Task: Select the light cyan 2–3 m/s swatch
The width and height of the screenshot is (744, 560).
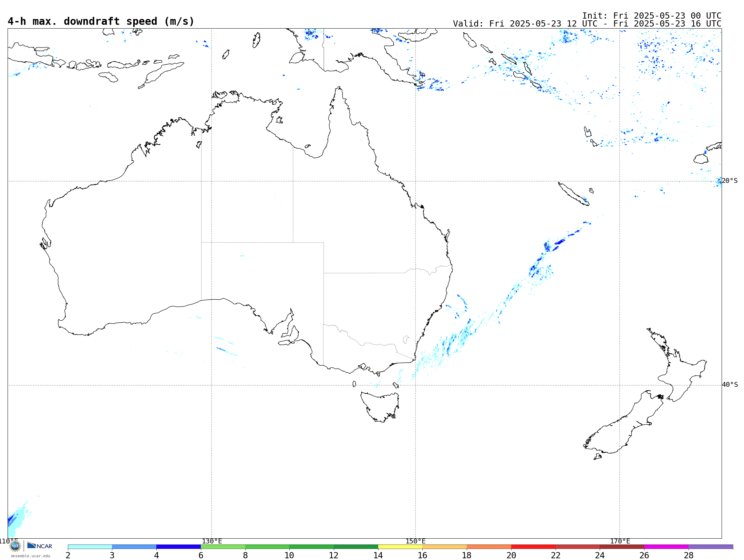Action: tap(90, 547)
